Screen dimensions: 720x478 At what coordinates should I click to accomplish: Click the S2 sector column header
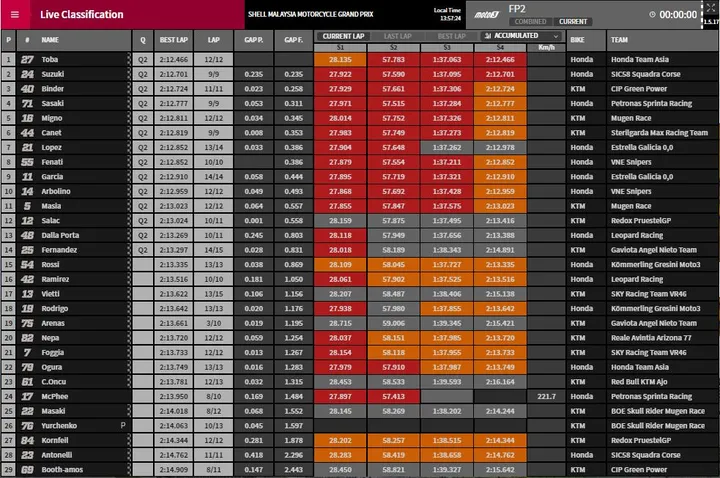394,47
